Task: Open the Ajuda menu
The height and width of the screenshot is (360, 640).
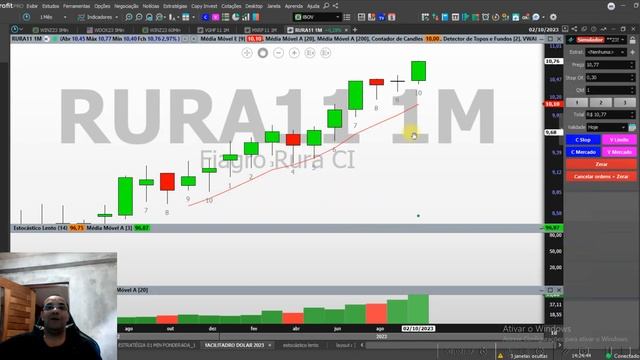Action: [x=313, y=6]
